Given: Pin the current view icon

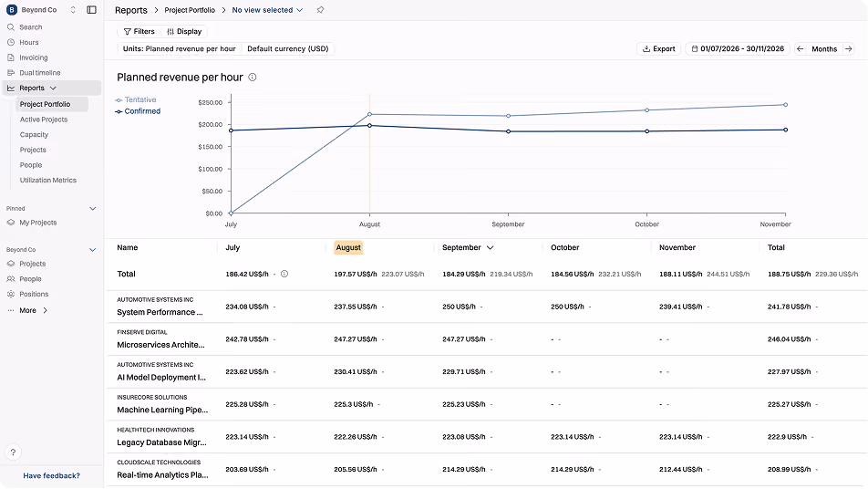Looking at the screenshot, I should (320, 10).
